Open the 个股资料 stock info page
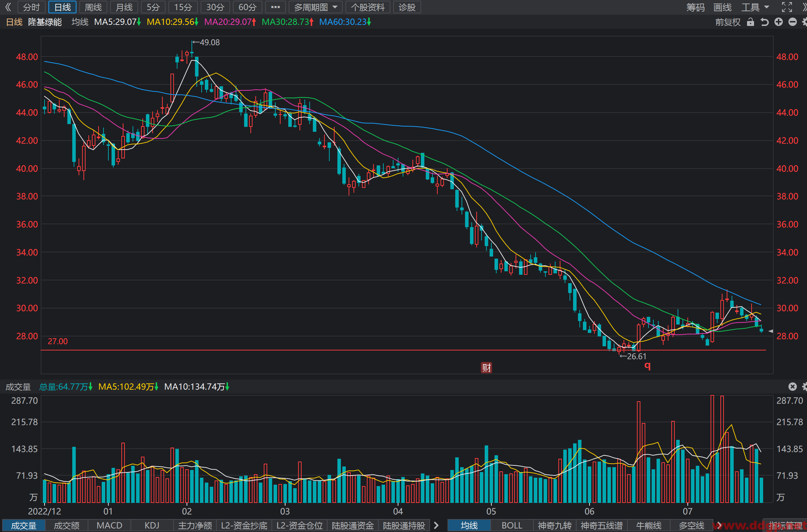The width and height of the screenshot is (807, 532). [x=368, y=7]
